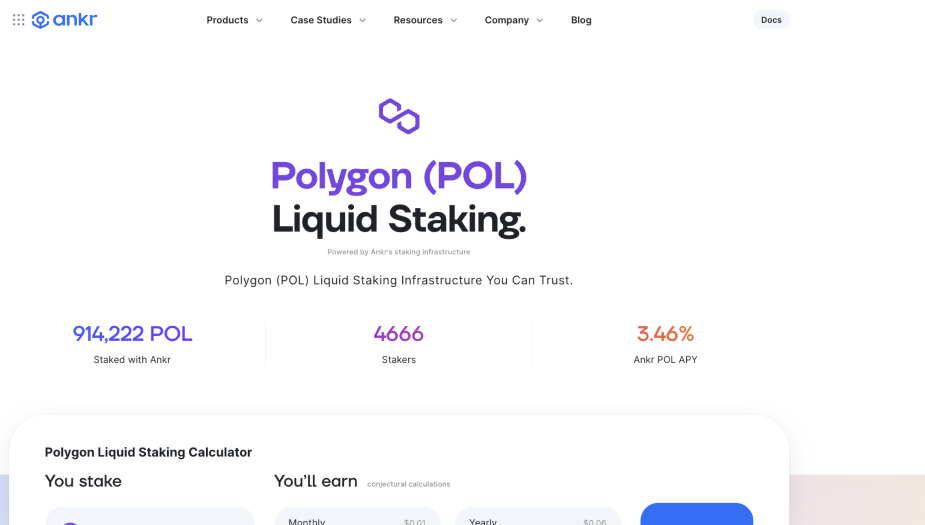Open the apps grid menu icon
925x525 pixels.
click(18, 20)
